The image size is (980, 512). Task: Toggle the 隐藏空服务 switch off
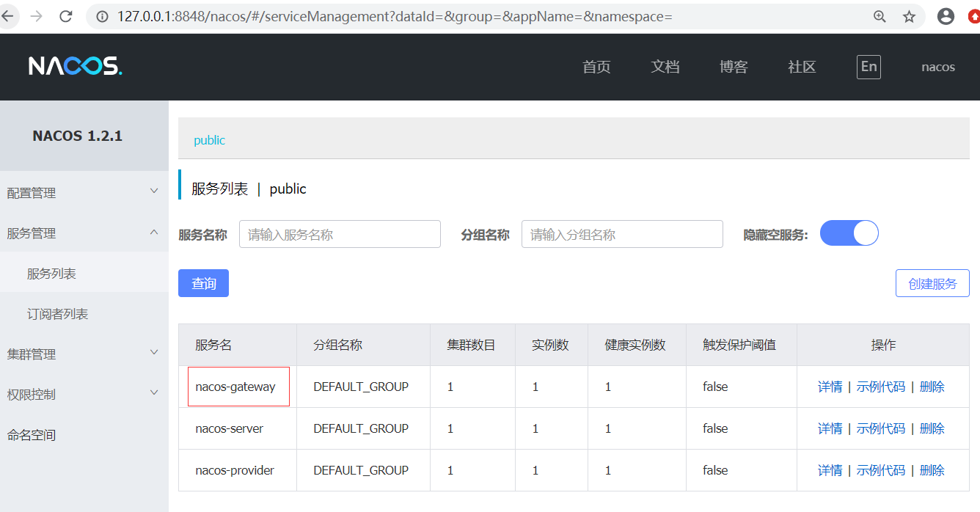[849, 232]
